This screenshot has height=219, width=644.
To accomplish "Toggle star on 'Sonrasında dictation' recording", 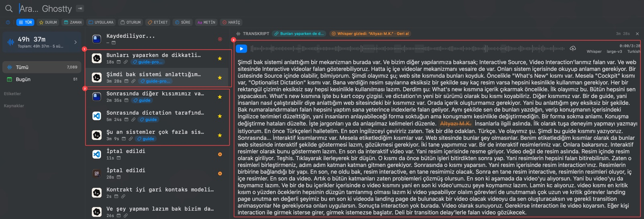I will (220, 116).
